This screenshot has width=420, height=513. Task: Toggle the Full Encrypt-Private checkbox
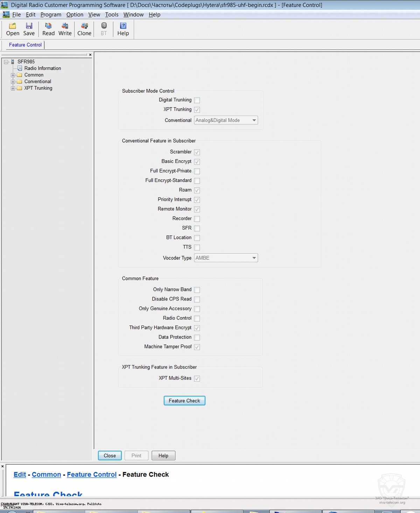(197, 171)
